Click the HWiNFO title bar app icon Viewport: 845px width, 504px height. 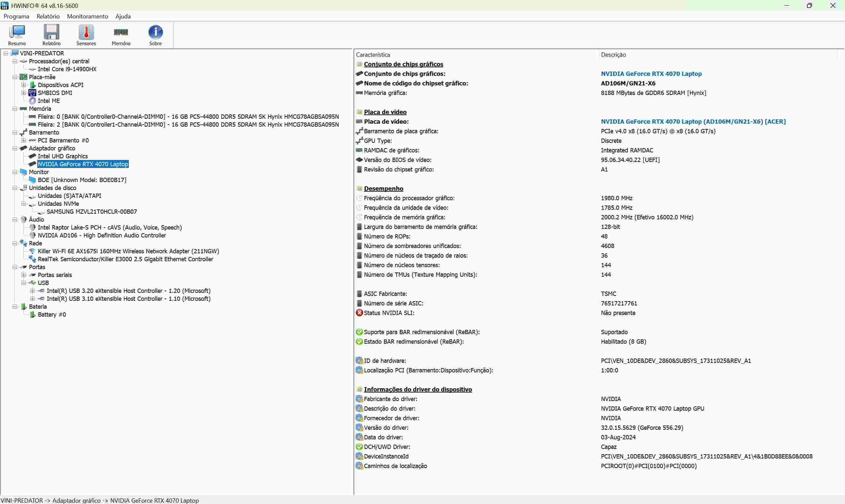[x=5, y=5]
